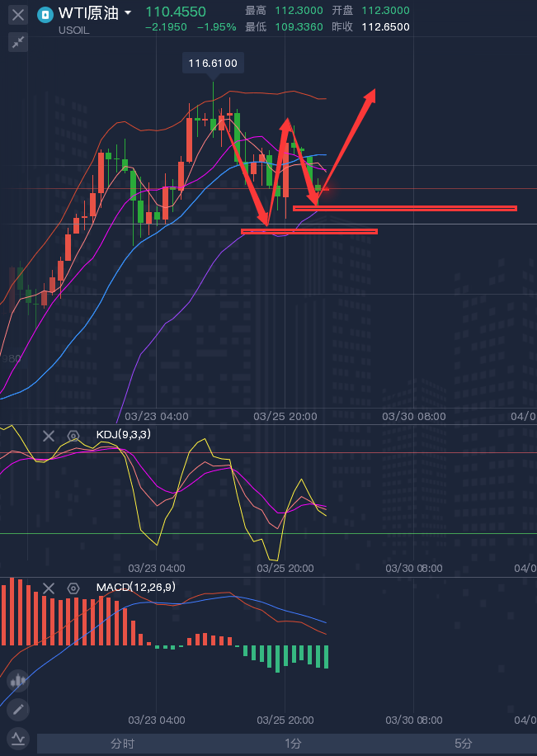Click the 116.6100 high price label
The width and height of the screenshot is (537, 756).
point(213,64)
